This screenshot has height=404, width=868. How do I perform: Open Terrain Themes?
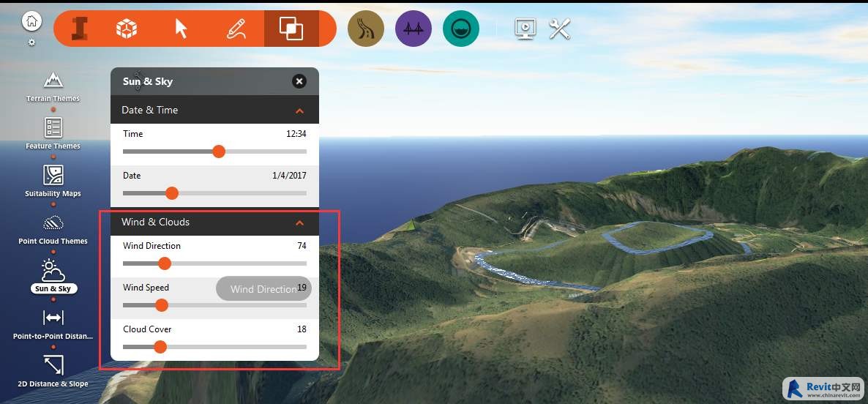(53, 86)
